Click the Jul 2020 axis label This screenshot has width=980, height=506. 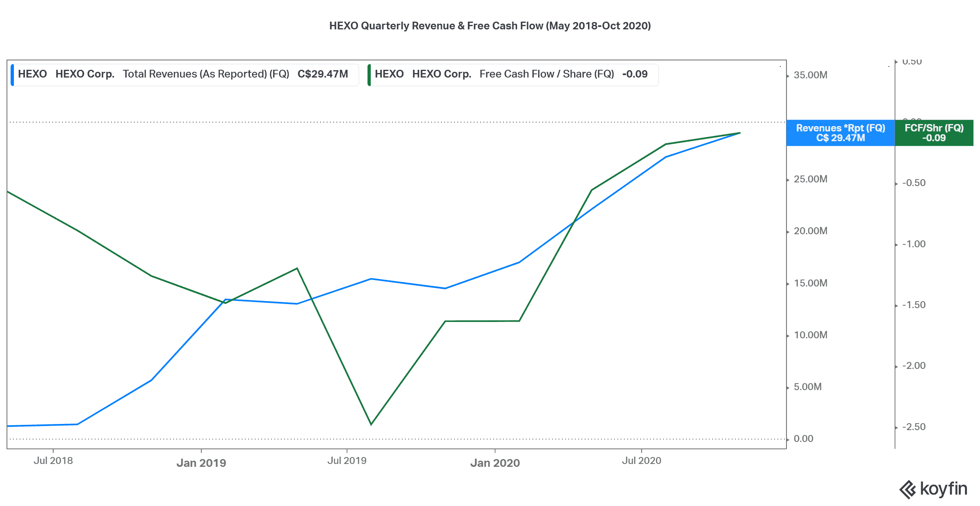641,461
